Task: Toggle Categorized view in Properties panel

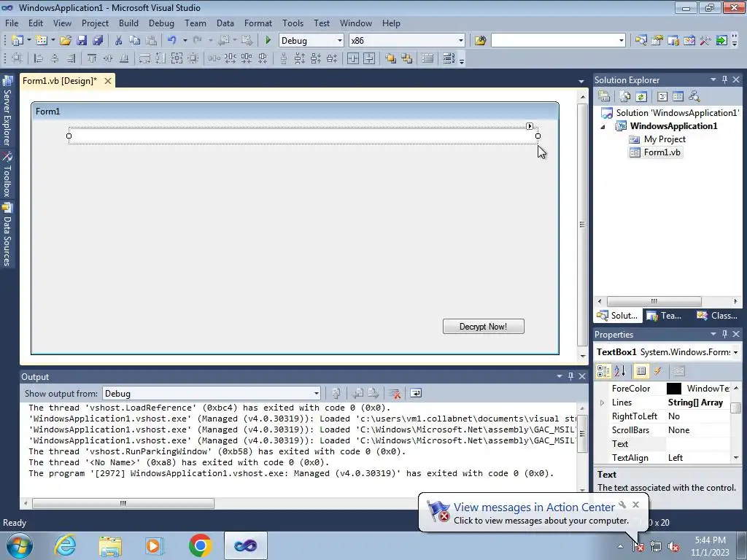Action: click(603, 371)
